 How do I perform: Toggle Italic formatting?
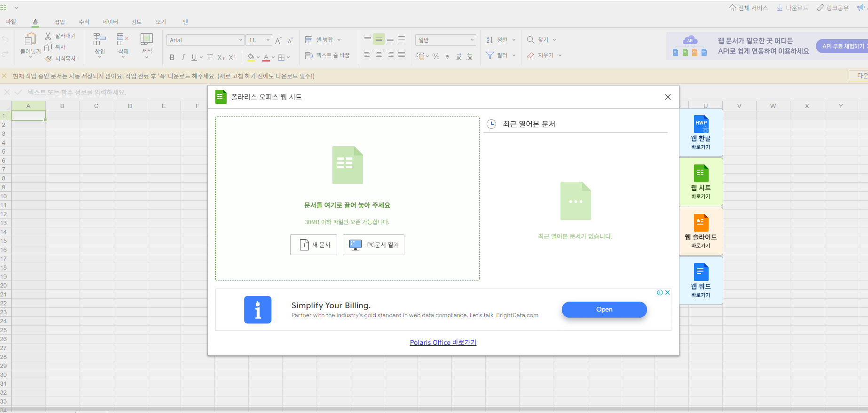click(183, 57)
